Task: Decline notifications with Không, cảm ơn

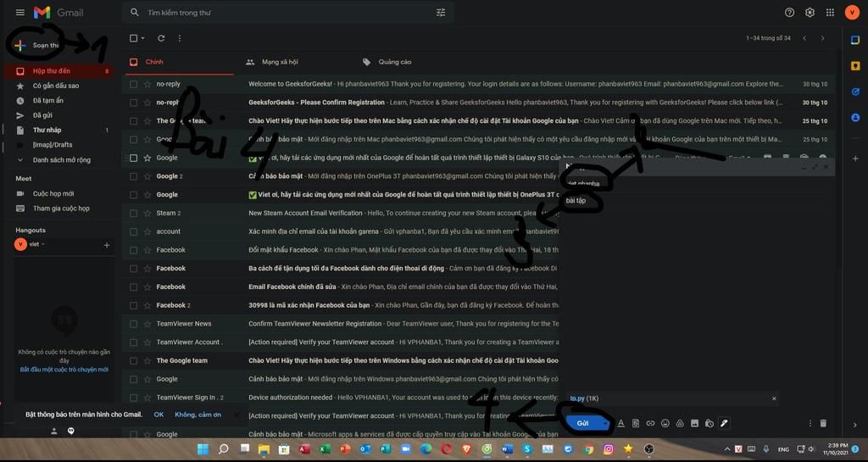Action: click(x=198, y=415)
